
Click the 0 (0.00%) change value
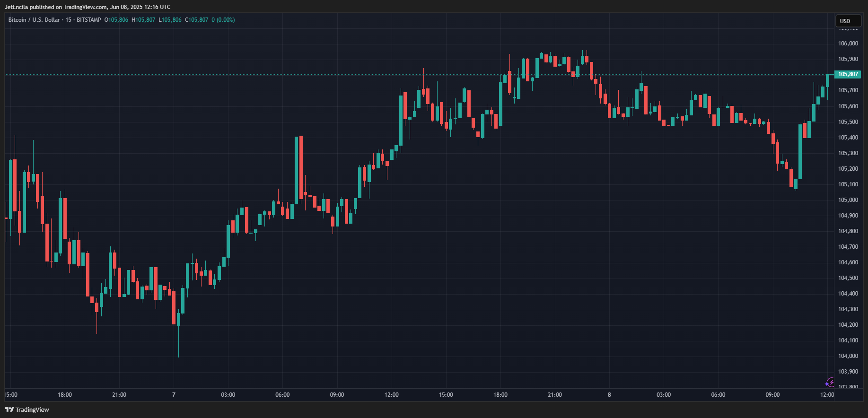pos(223,20)
